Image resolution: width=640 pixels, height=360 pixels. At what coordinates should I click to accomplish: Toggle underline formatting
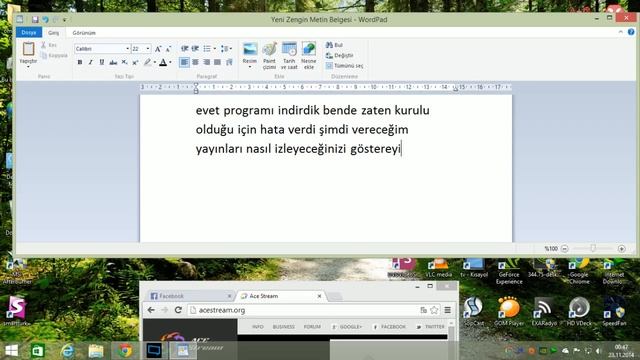coord(102,62)
